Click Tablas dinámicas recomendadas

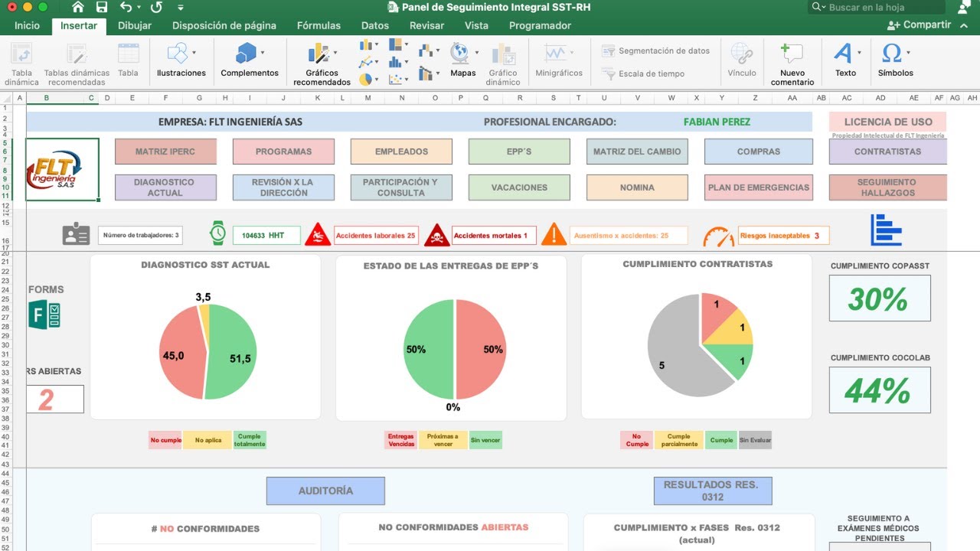77,64
